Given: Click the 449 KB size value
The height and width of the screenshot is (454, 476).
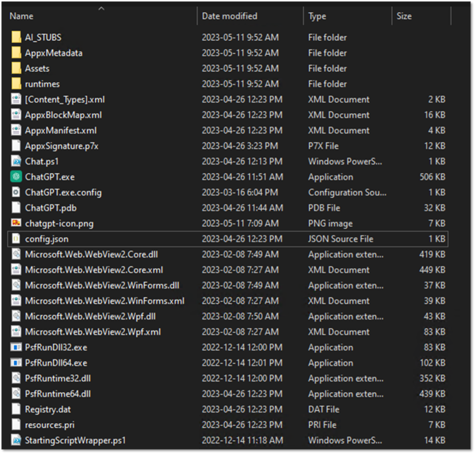Looking at the screenshot, I should [x=432, y=270].
